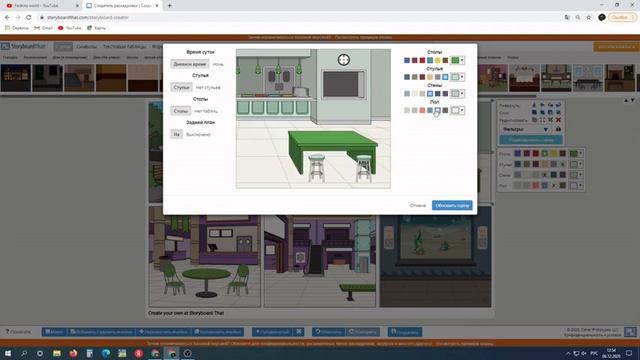This screenshot has width=640, height=360.
Task: Open Windows Start menu
Action: (x=8, y=353)
